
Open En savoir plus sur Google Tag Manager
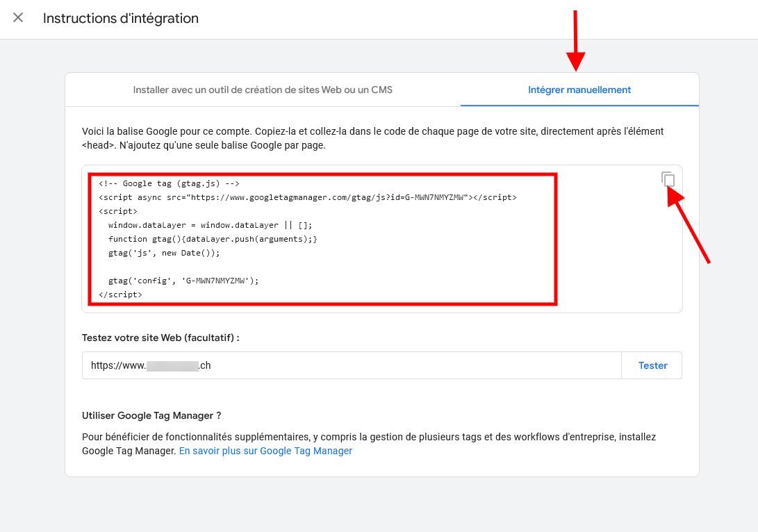click(265, 451)
